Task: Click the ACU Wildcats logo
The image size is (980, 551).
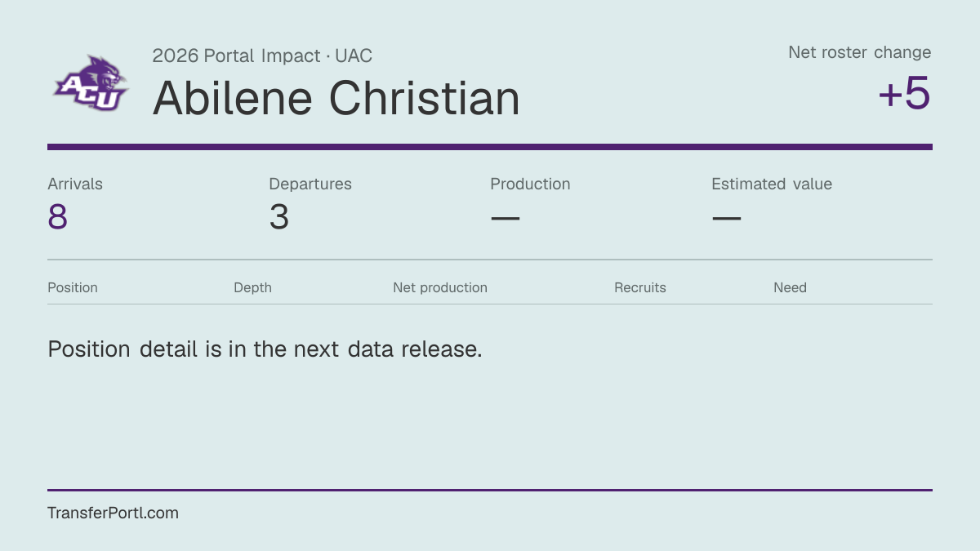Action: pyautogui.click(x=91, y=82)
